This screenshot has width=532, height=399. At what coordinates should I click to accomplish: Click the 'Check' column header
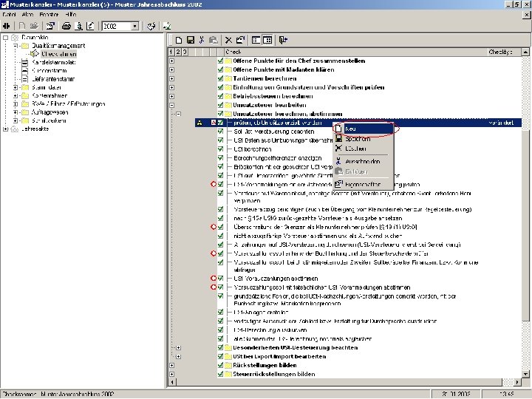click(355, 52)
